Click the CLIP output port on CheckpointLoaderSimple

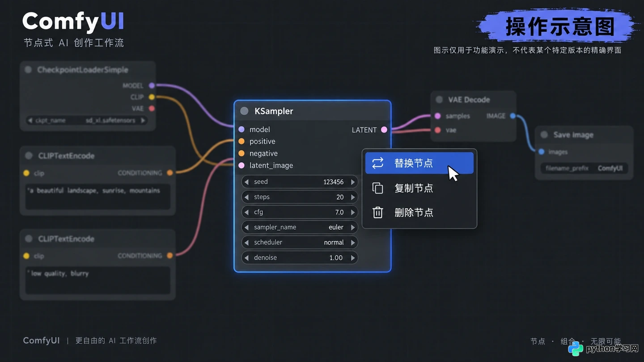tap(152, 97)
